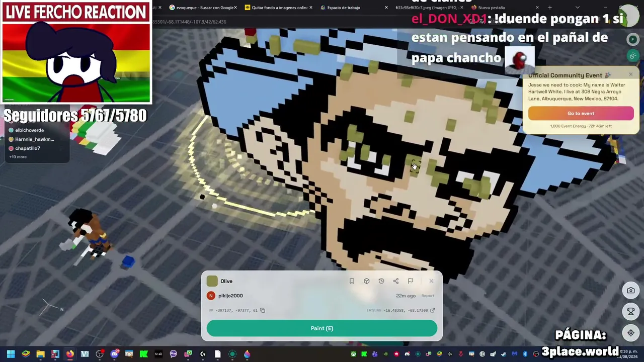Open the Xbox icon in system tray

click(x=354, y=354)
